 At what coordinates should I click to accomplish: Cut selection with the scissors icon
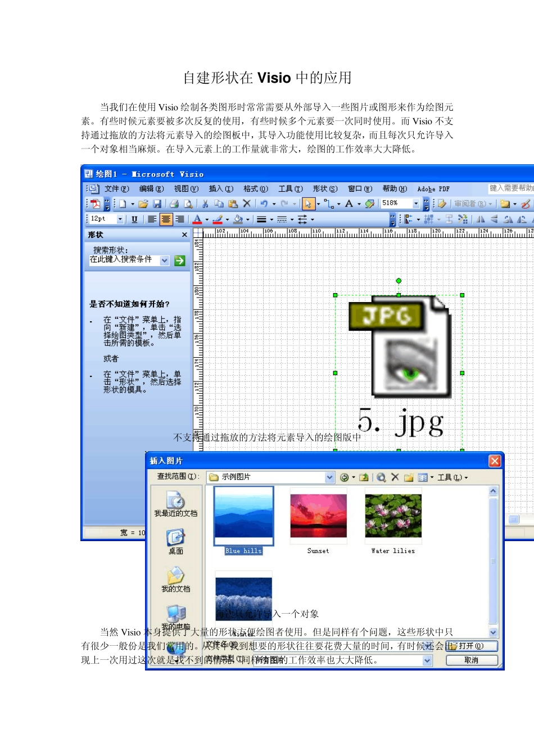205,204
